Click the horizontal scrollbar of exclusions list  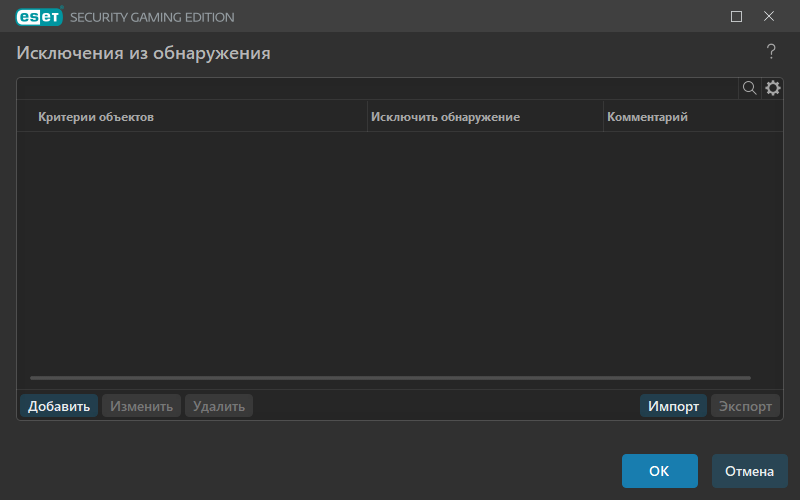pos(390,378)
